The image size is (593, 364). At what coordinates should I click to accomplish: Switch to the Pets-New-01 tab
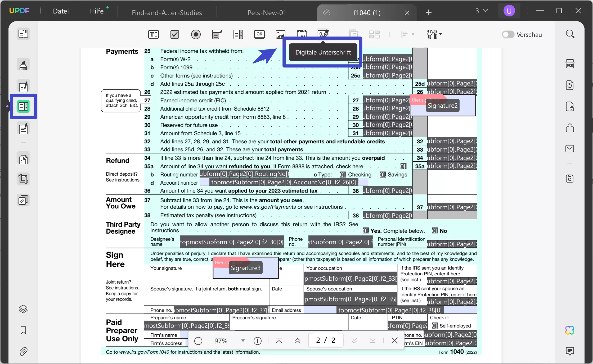pyautogui.click(x=267, y=12)
